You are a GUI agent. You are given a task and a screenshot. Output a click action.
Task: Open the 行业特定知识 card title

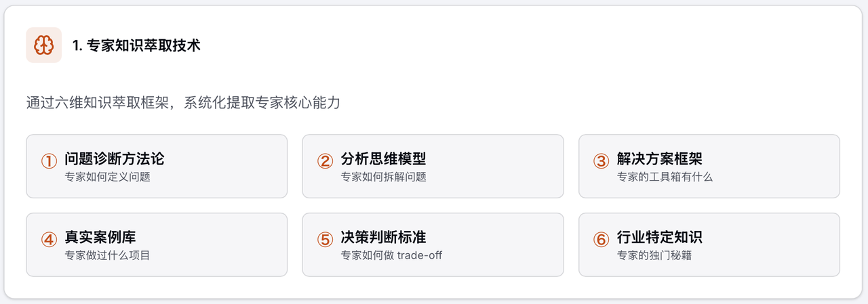(x=659, y=238)
